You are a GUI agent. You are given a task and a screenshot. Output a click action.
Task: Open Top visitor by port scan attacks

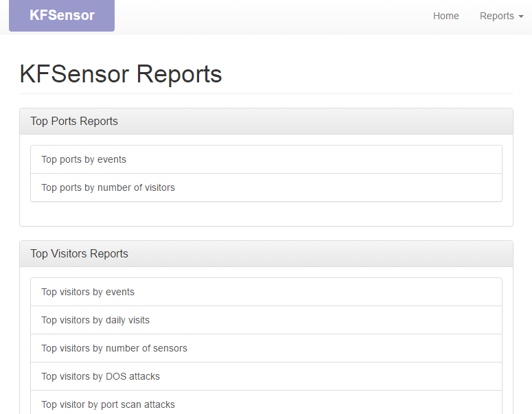click(x=266, y=404)
